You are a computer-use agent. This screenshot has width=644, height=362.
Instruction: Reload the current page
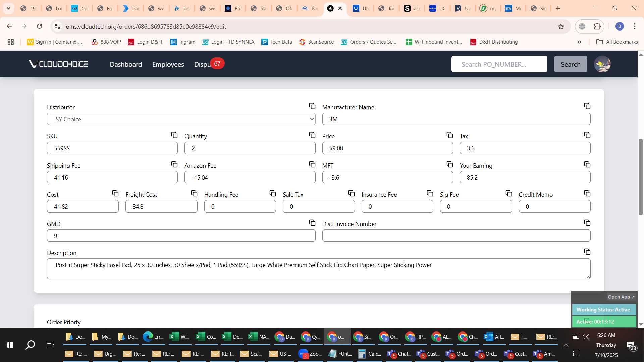(x=39, y=26)
